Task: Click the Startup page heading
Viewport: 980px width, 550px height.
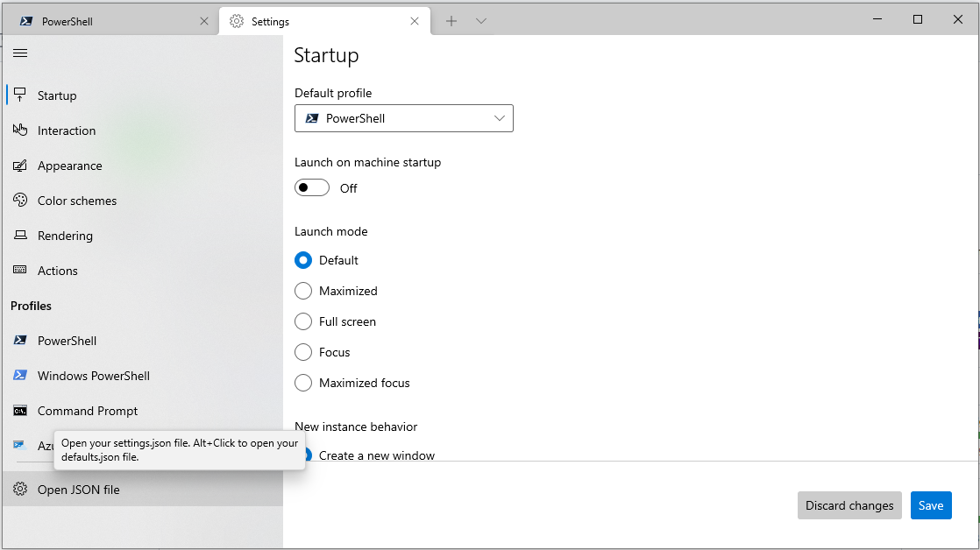Action: 326,55
